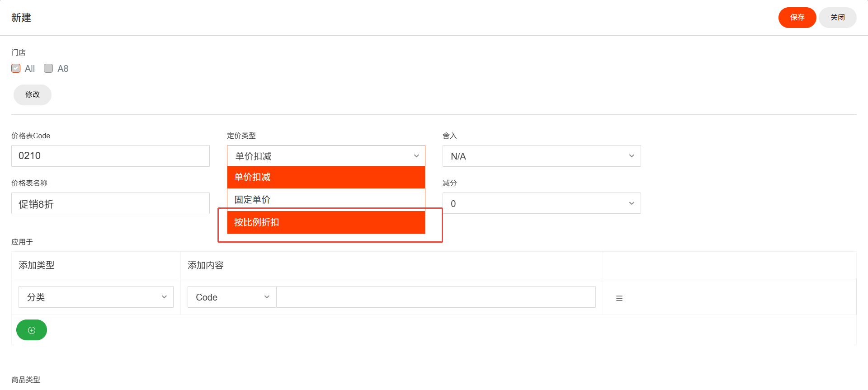Select the 按比例折扣 option
Viewport: 868px width, 390px height.
tap(326, 222)
